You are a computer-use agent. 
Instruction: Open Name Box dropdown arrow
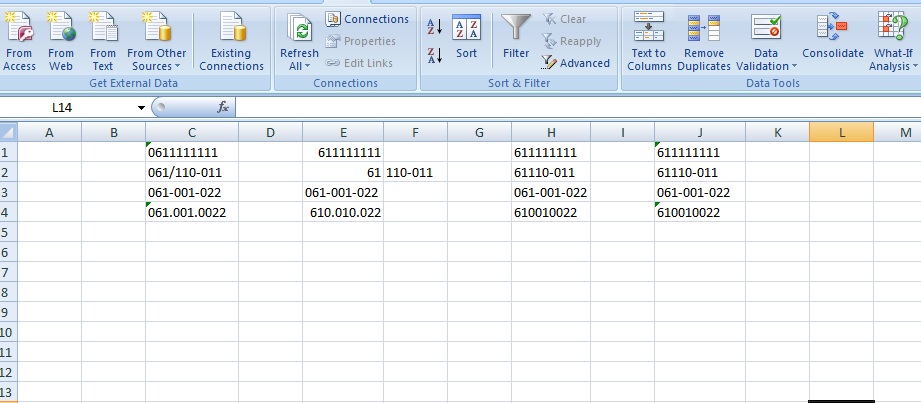pos(141,108)
